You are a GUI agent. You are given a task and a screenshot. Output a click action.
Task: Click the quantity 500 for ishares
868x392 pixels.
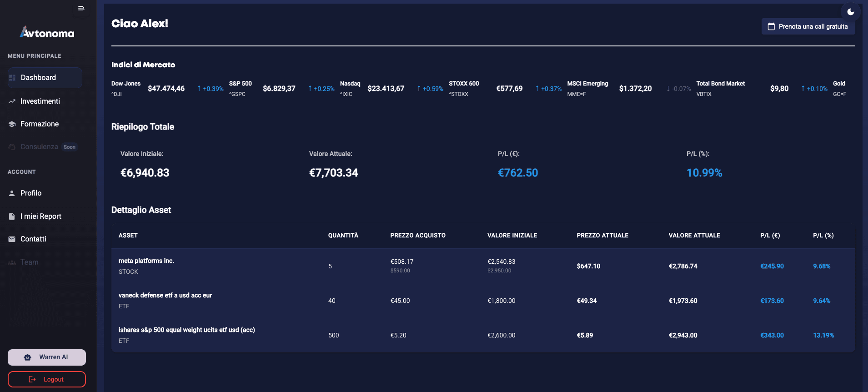pos(334,335)
